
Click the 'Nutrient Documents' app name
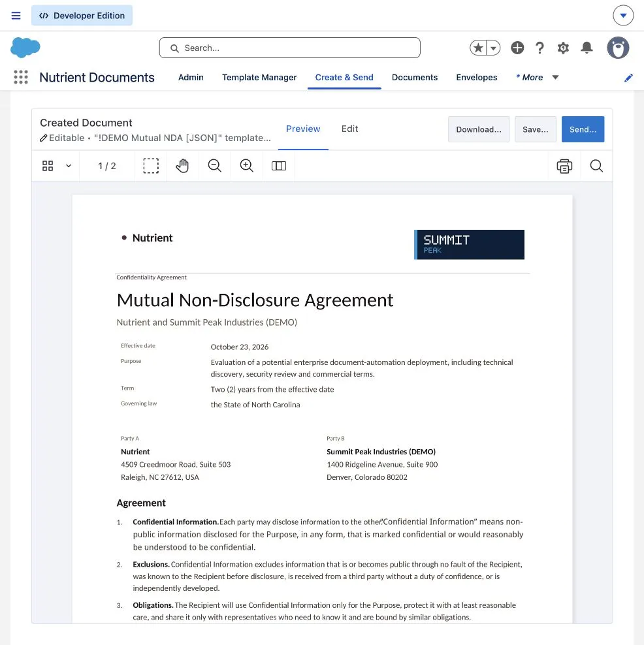[x=97, y=77]
